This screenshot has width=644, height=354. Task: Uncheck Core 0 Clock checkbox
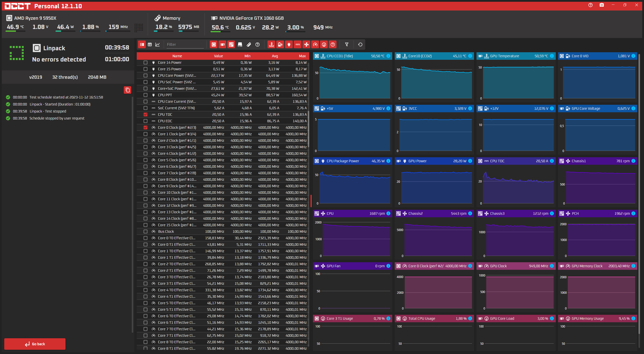(145, 127)
